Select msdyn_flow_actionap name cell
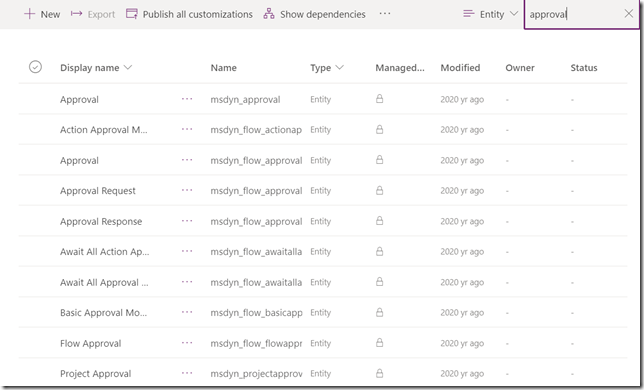 click(x=256, y=130)
